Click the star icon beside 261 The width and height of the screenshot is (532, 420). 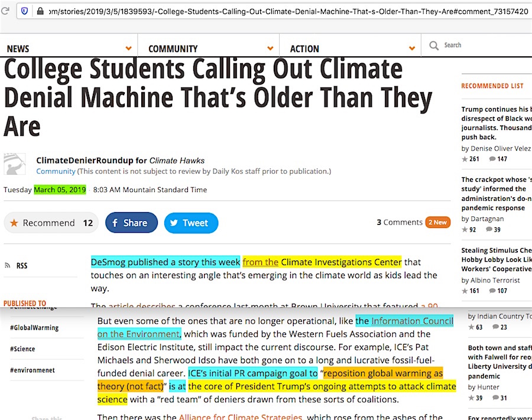pos(465,159)
